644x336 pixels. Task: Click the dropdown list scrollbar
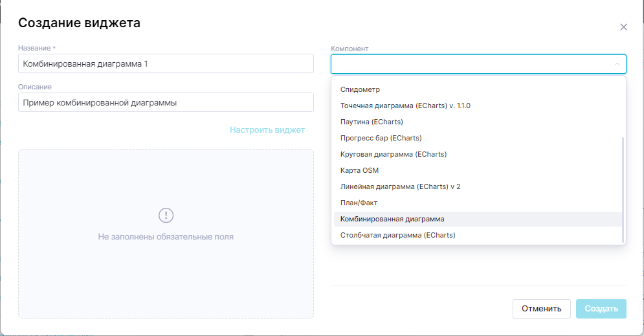[x=623, y=188]
